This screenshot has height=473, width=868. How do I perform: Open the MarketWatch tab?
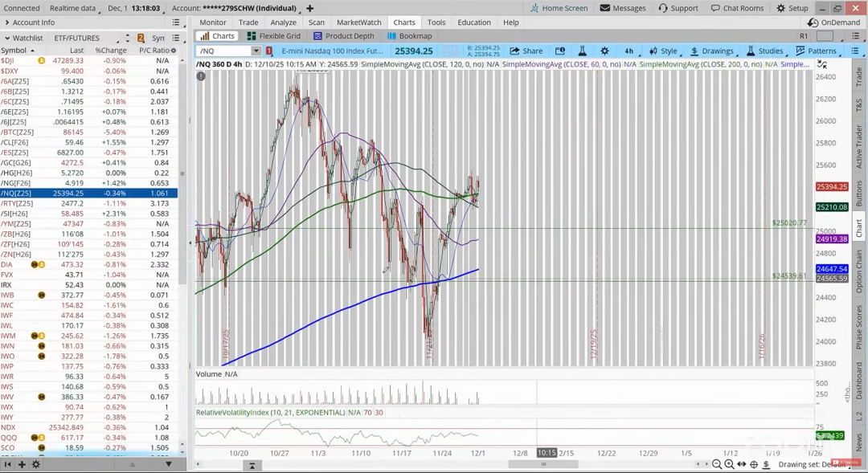[x=358, y=22]
